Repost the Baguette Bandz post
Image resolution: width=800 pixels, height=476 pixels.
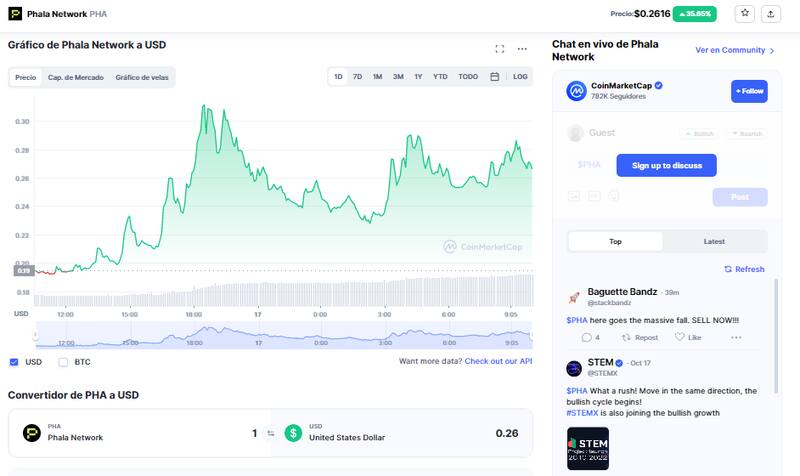click(640, 337)
